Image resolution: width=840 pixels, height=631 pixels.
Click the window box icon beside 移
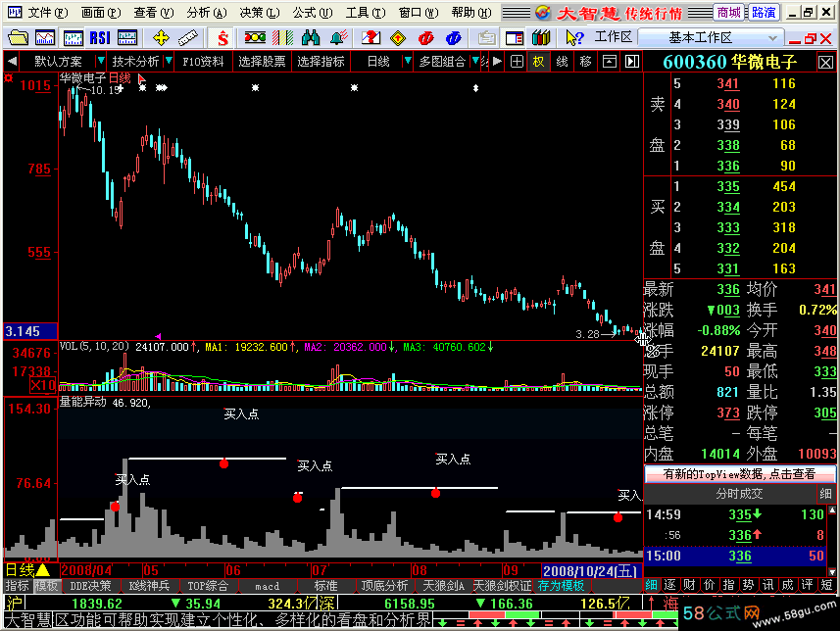(609, 62)
